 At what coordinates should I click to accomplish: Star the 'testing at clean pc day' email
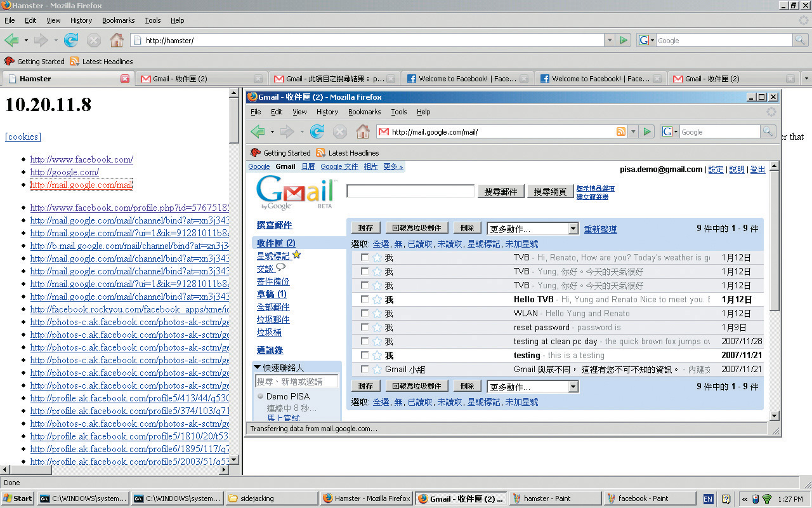point(377,342)
